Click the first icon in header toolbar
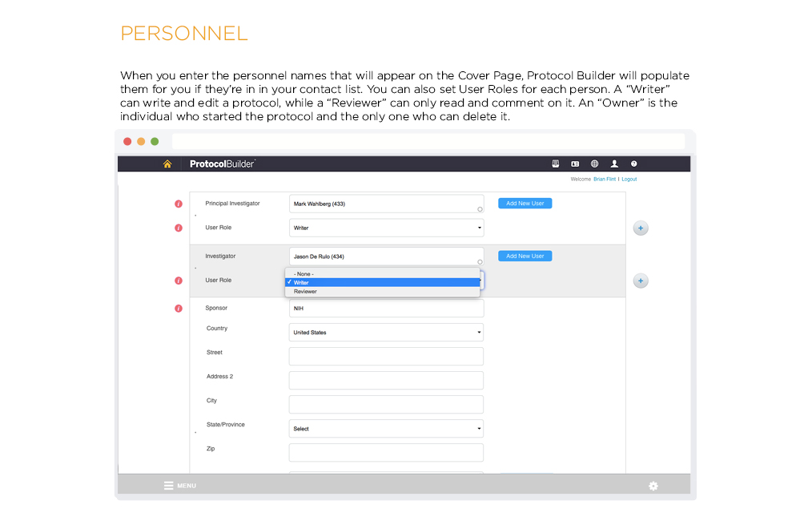Image resolution: width=812 pixels, height=521 pixels. click(x=556, y=164)
